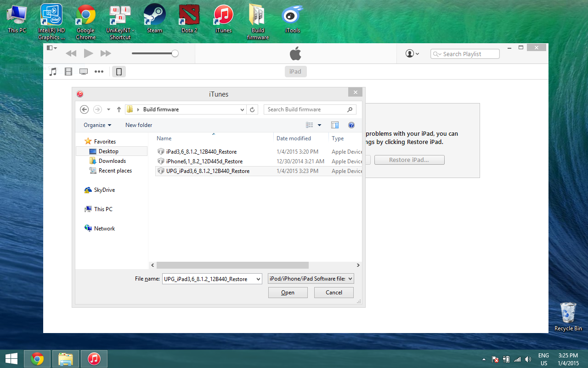Open the iPod/iPhone/iPad Software files type dropdown

(311, 278)
